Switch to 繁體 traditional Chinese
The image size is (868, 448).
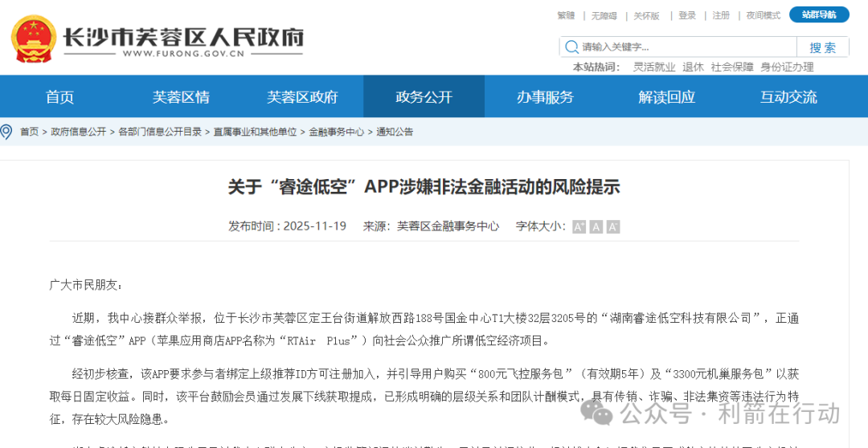566,15
